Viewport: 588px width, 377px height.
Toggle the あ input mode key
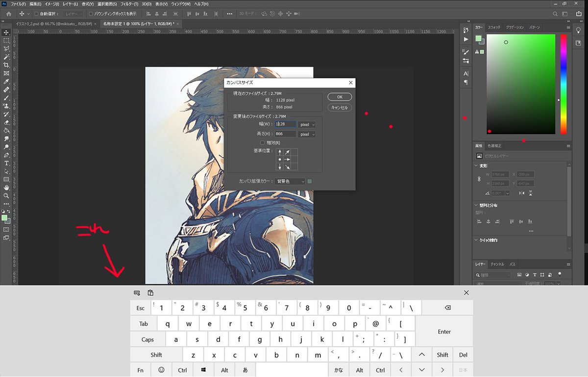(x=245, y=370)
